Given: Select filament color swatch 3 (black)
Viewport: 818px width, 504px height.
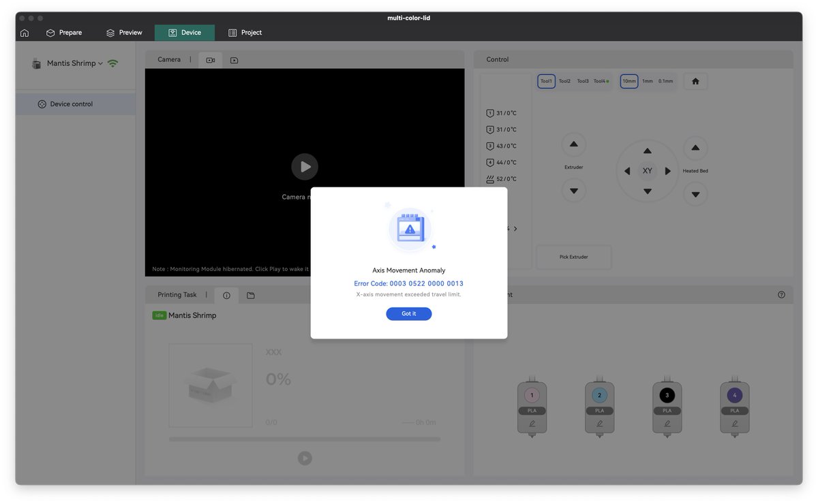Looking at the screenshot, I should 667,395.
